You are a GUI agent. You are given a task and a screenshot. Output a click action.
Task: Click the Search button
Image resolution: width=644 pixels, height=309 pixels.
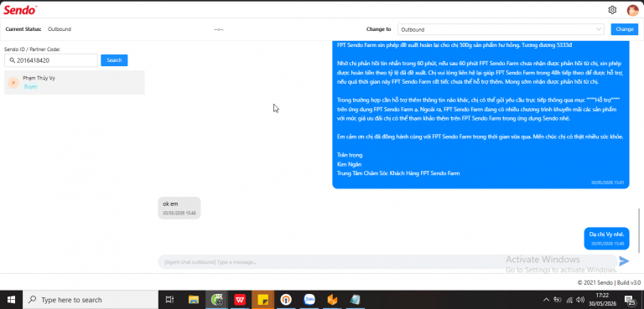114,60
